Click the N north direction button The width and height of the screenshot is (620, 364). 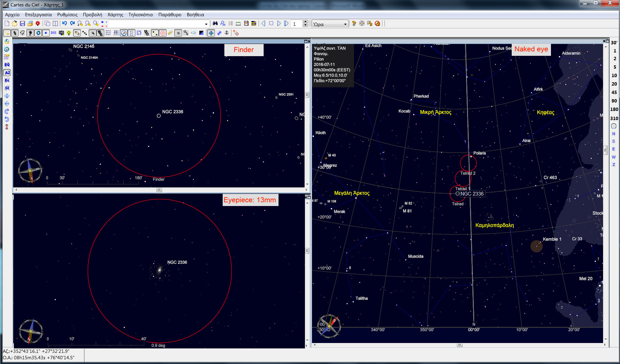(x=614, y=134)
